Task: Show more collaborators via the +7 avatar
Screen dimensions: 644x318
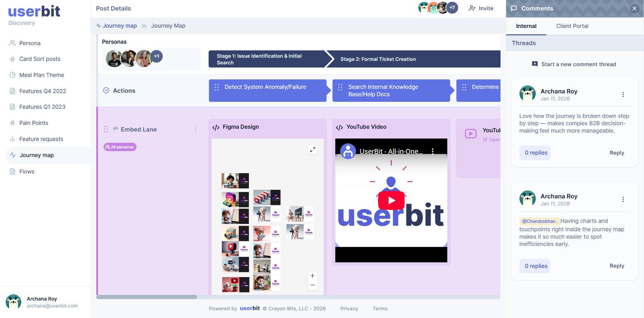Action: [x=452, y=7]
